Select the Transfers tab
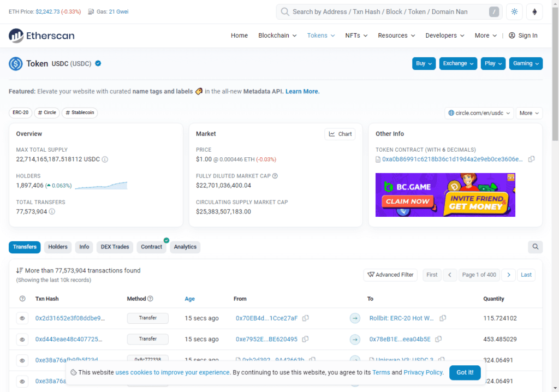This screenshot has width=559, height=392. coord(25,247)
